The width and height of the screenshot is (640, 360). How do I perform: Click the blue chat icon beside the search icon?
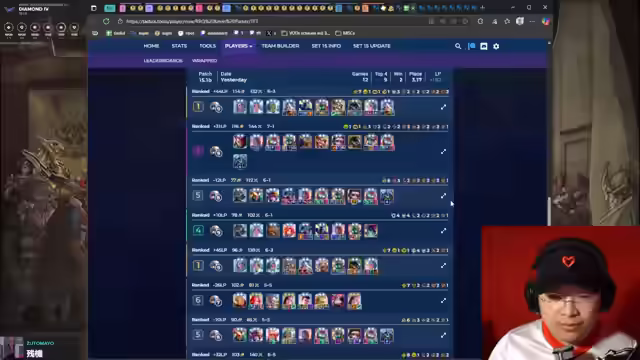pos(471,47)
